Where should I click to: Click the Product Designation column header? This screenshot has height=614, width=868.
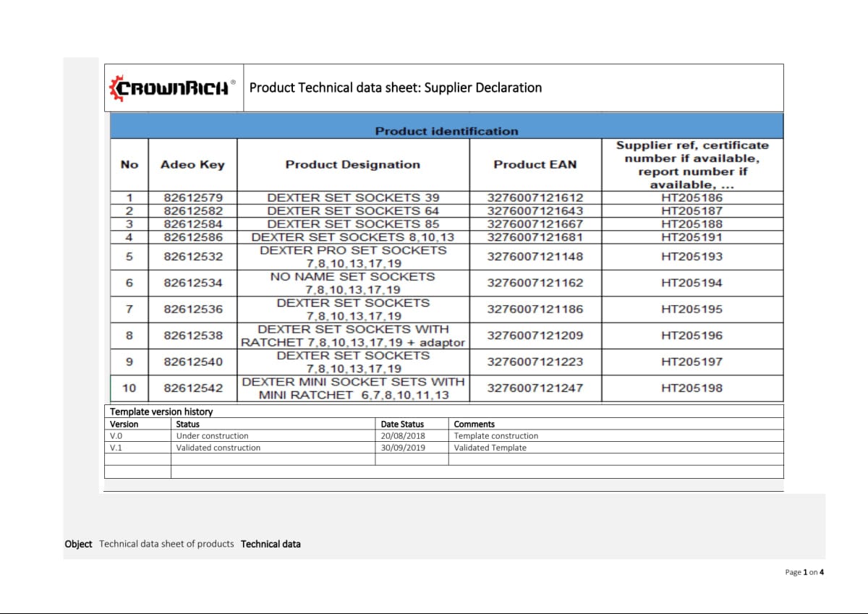click(x=352, y=165)
